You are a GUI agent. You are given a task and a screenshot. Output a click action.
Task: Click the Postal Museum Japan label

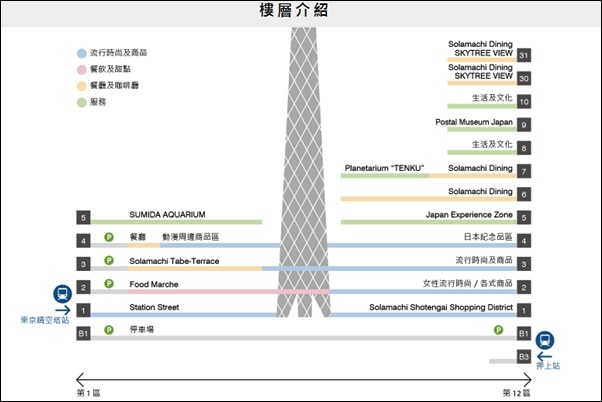point(474,122)
